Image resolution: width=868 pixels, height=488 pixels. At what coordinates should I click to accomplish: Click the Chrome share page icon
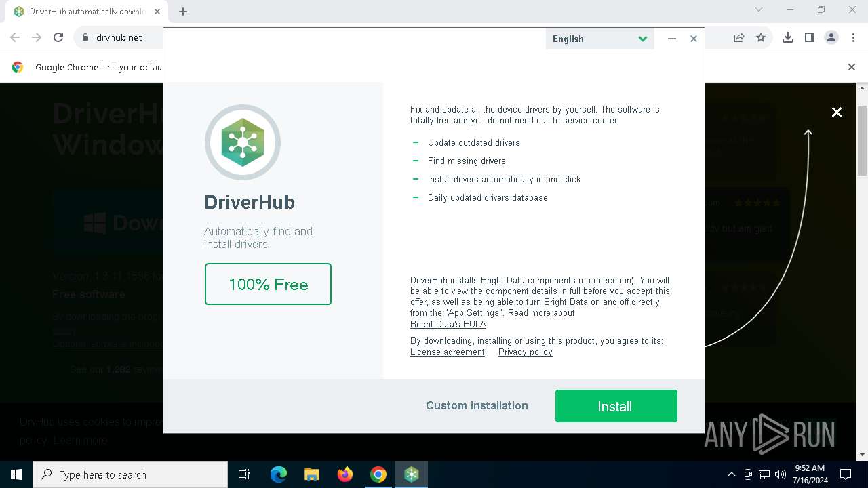click(x=739, y=37)
